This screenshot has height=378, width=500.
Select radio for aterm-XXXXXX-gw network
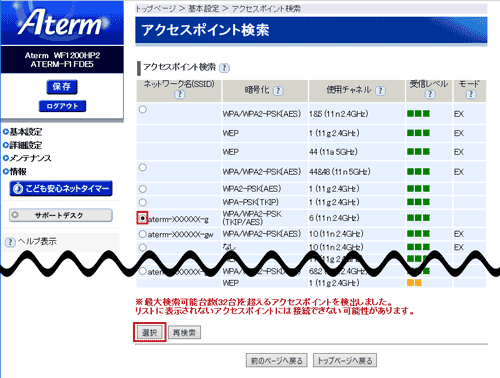(x=143, y=234)
